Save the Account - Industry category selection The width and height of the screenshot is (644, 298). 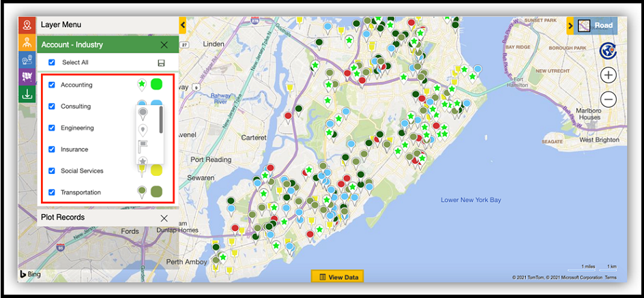coord(161,63)
